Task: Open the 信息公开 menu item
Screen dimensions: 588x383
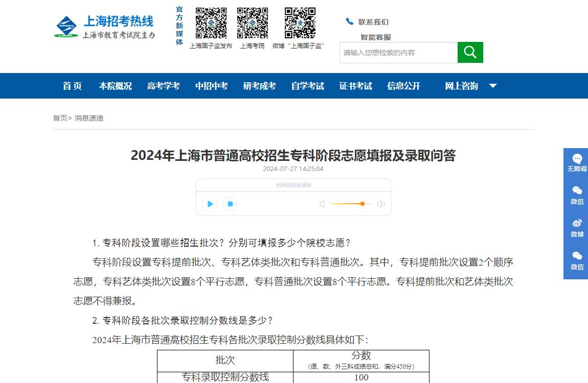Action: pyautogui.click(x=404, y=86)
